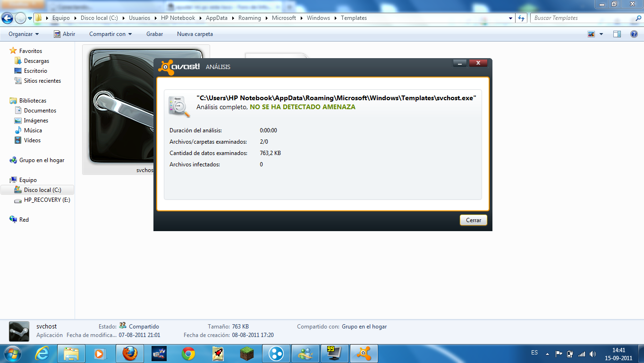Select HP Notebook in the address breadcrumb

[x=178, y=18]
